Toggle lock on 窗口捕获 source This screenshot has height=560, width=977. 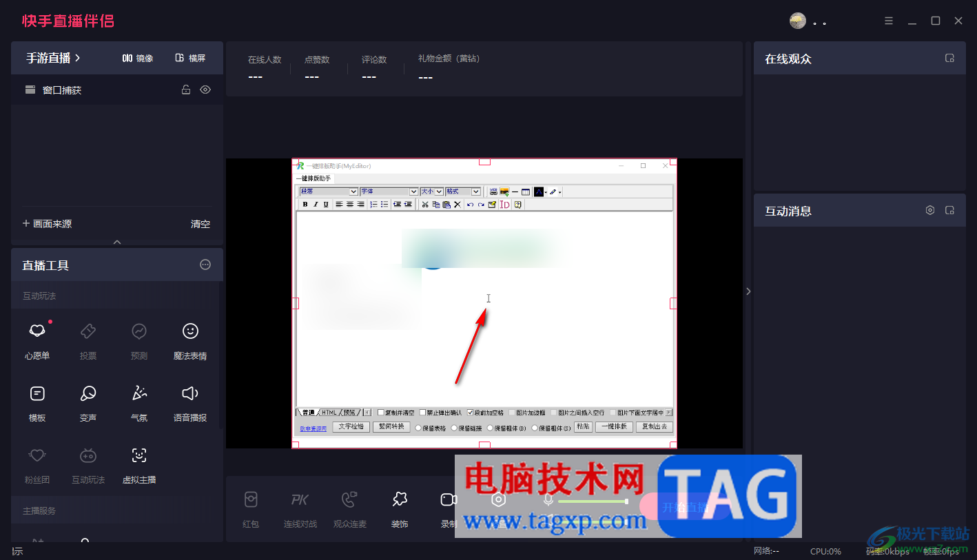coord(186,90)
